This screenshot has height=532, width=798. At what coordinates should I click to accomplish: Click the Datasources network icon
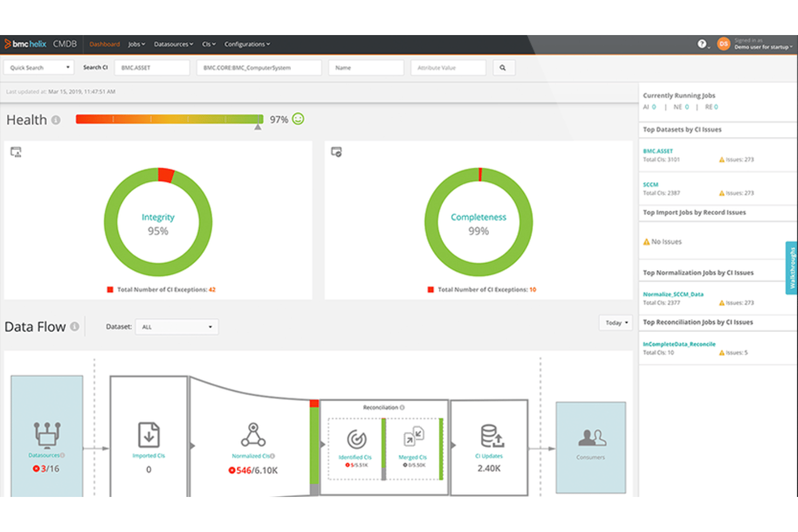pos(47,434)
